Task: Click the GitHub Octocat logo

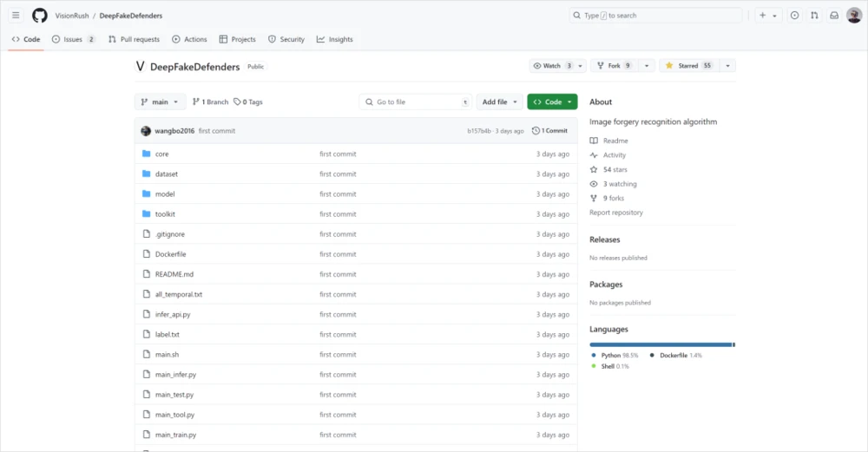Action: (40, 16)
